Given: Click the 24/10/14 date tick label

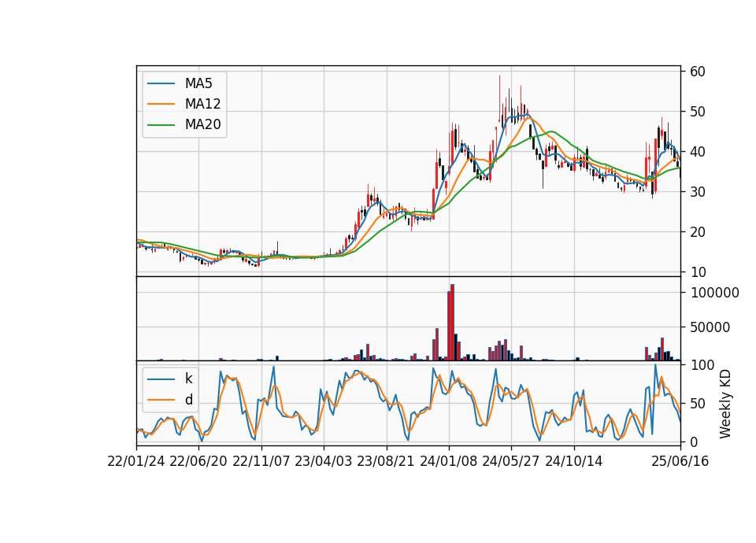Looking at the screenshot, I should 574,461.
